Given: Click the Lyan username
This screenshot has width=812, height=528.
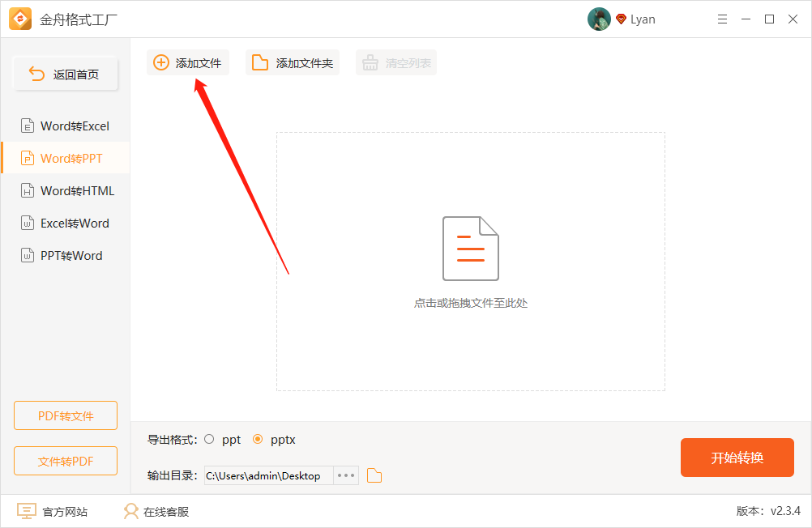Looking at the screenshot, I should pos(643,19).
